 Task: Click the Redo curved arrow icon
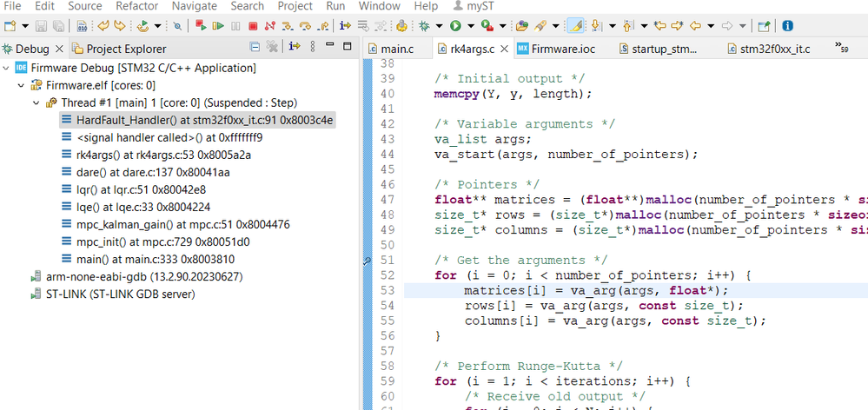click(120, 25)
